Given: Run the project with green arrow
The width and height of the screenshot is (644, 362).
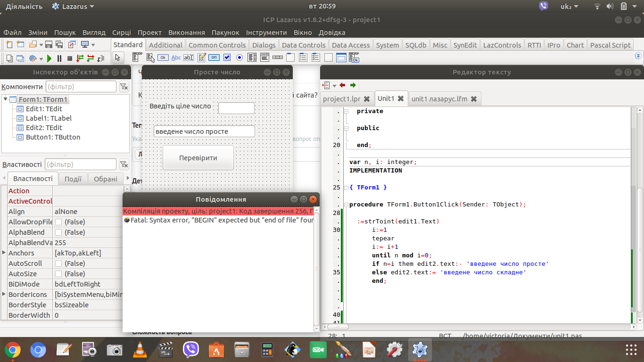Looking at the screenshot, I should (x=49, y=58).
